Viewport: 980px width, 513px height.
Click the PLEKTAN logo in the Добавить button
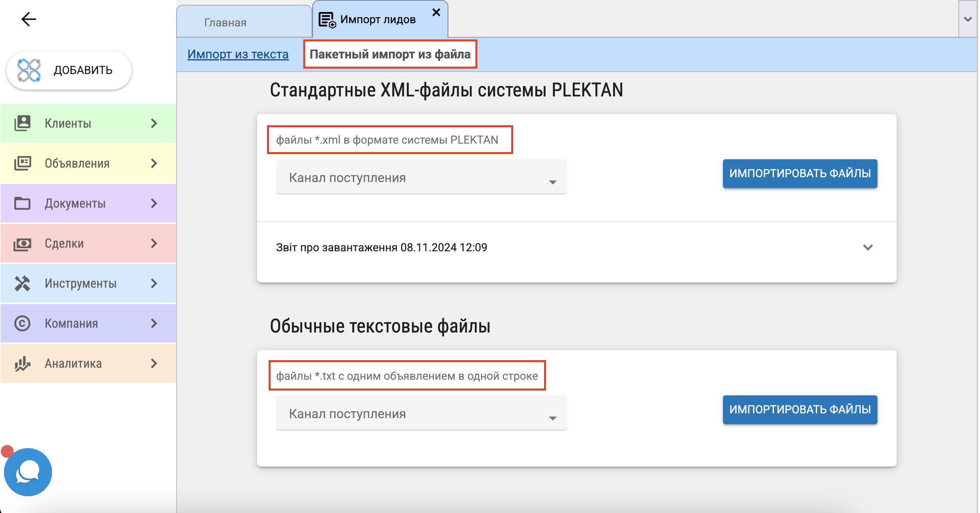(x=29, y=70)
